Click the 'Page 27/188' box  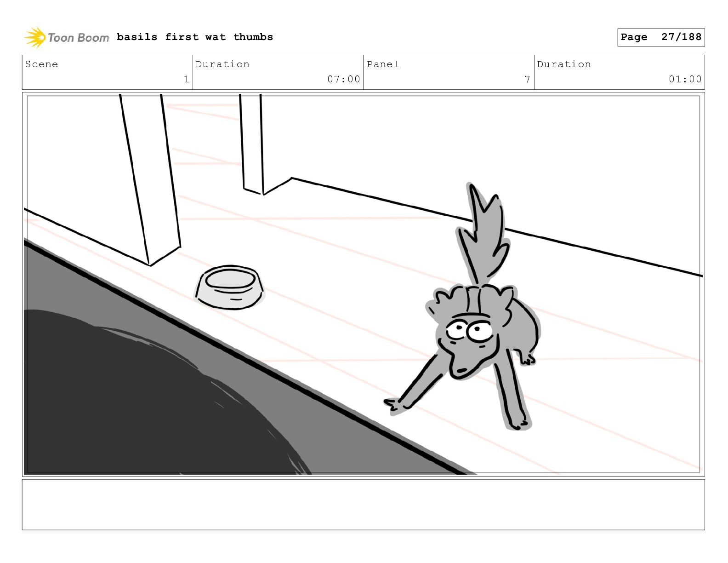coord(661,37)
